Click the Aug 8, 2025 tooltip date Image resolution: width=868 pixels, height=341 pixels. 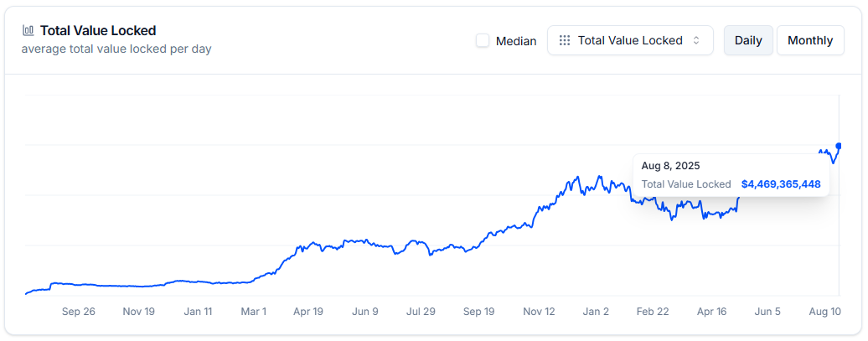coord(670,165)
